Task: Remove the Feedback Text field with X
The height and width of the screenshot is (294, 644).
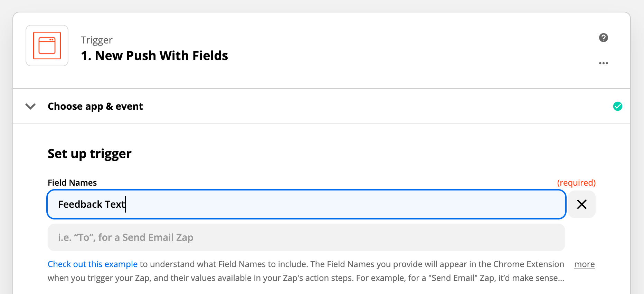Action: [x=582, y=204]
